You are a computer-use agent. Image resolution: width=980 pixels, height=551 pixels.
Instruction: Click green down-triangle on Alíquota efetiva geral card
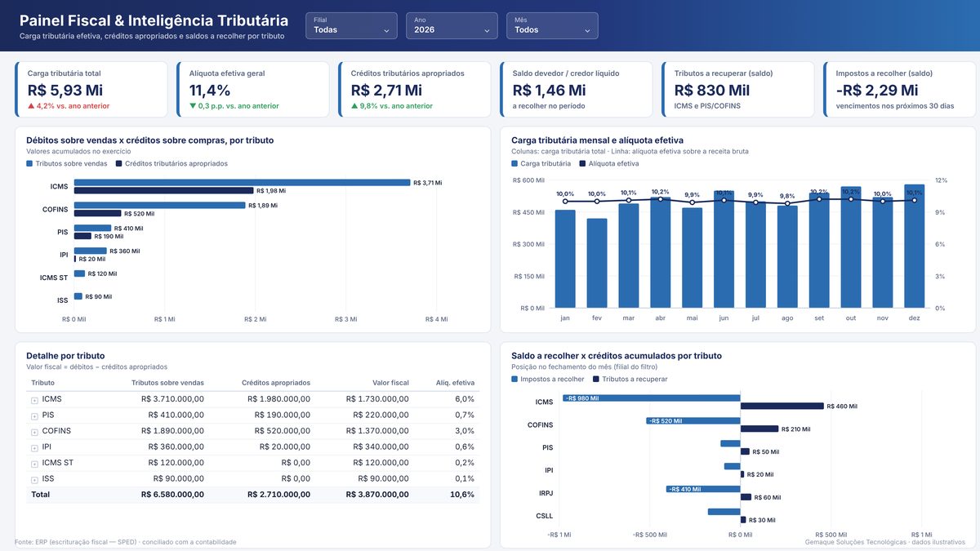(193, 106)
